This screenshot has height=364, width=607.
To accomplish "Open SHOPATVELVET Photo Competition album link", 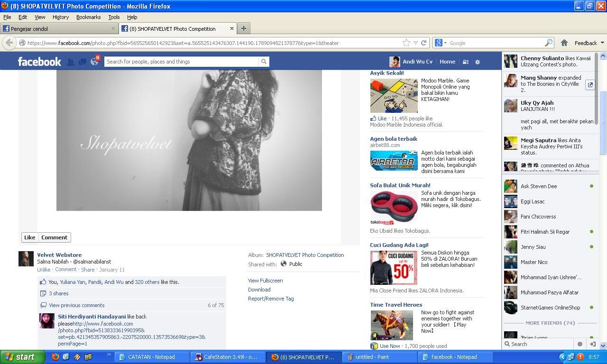I will click(305, 255).
